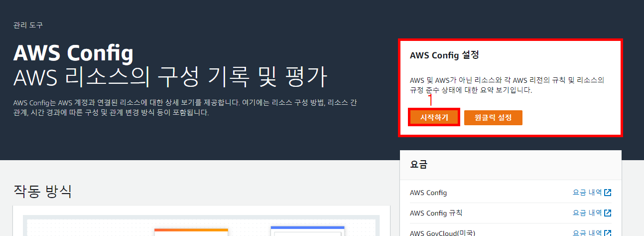Click the 관리 도구 breadcrumb text
This screenshot has height=236, width=644.
click(x=28, y=25)
